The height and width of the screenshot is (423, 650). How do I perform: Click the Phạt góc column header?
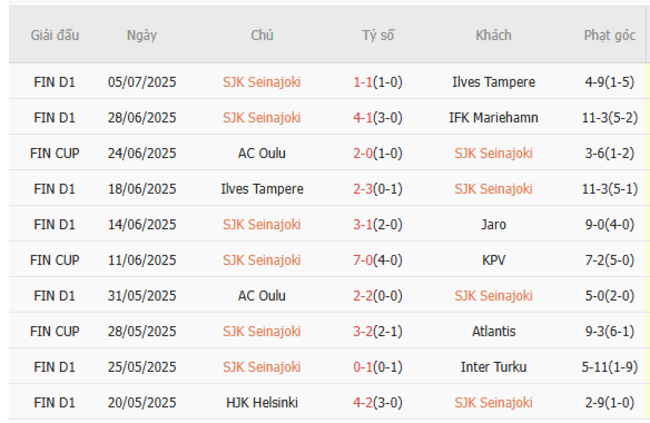pyautogui.click(x=609, y=35)
